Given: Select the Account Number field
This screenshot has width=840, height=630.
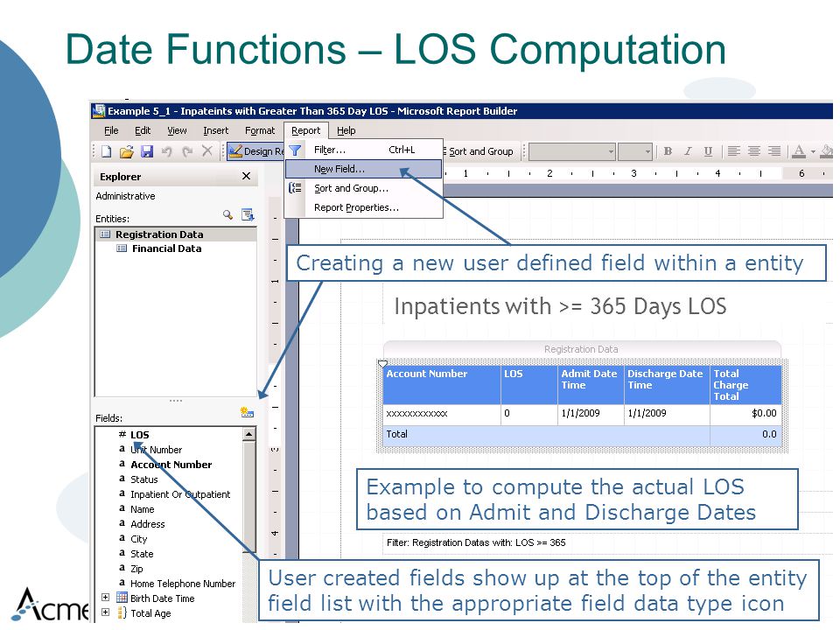Looking at the screenshot, I should point(171,465).
